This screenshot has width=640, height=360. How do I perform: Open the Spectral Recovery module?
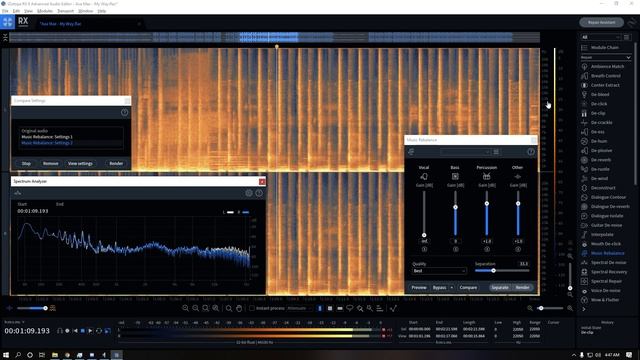click(x=603, y=272)
